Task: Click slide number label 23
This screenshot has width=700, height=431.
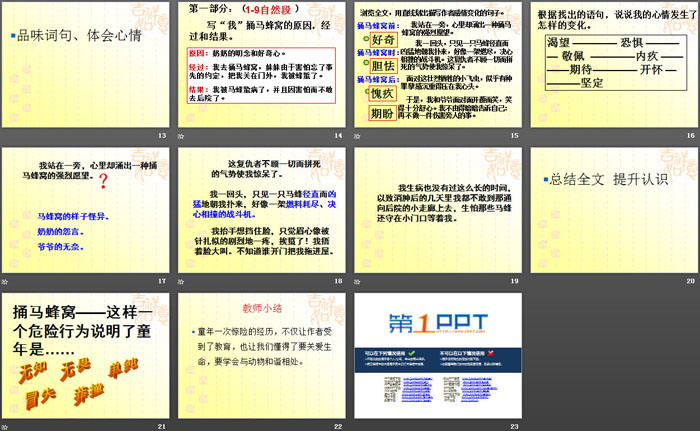Action: (515, 427)
